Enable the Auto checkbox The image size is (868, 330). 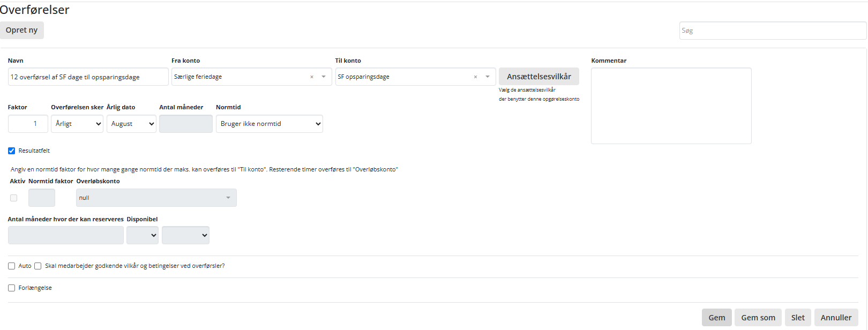coord(12,266)
